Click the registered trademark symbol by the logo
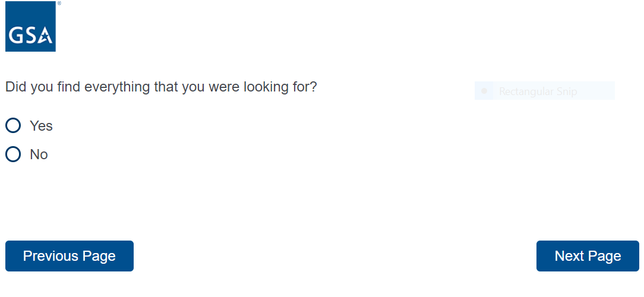 coord(59,4)
